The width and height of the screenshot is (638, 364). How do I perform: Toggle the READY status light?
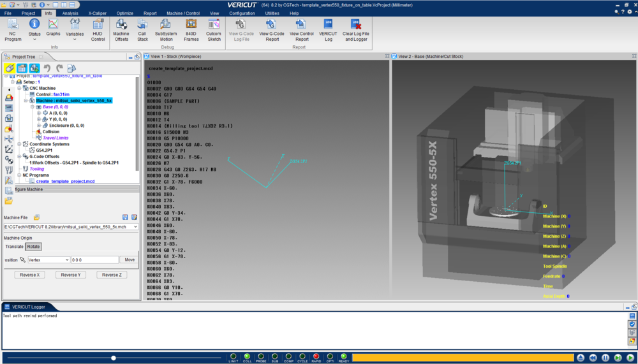click(344, 358)
